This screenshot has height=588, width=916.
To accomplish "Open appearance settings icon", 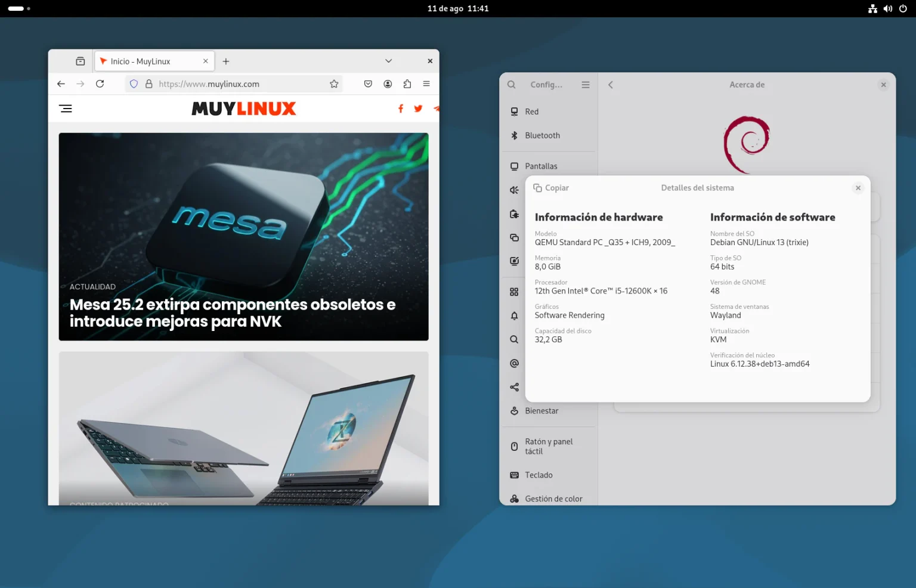I will tap(514, 261).
